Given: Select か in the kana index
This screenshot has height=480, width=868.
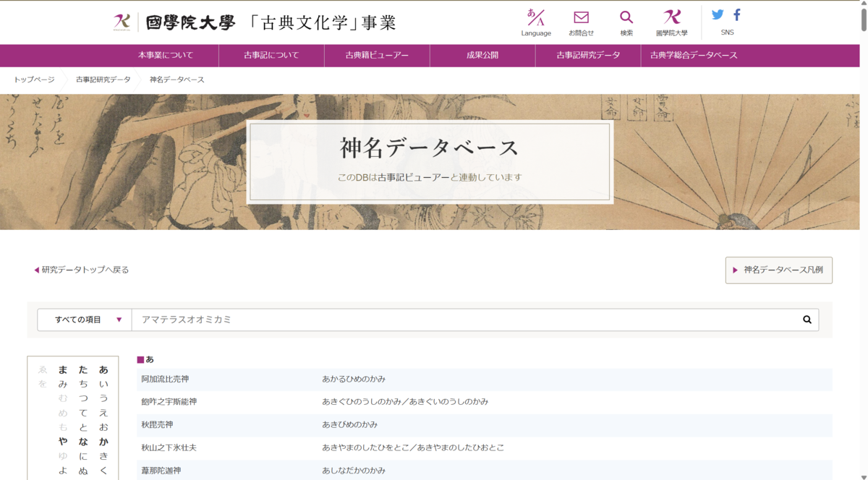Looking at the screenshot, I should (103, 442).
